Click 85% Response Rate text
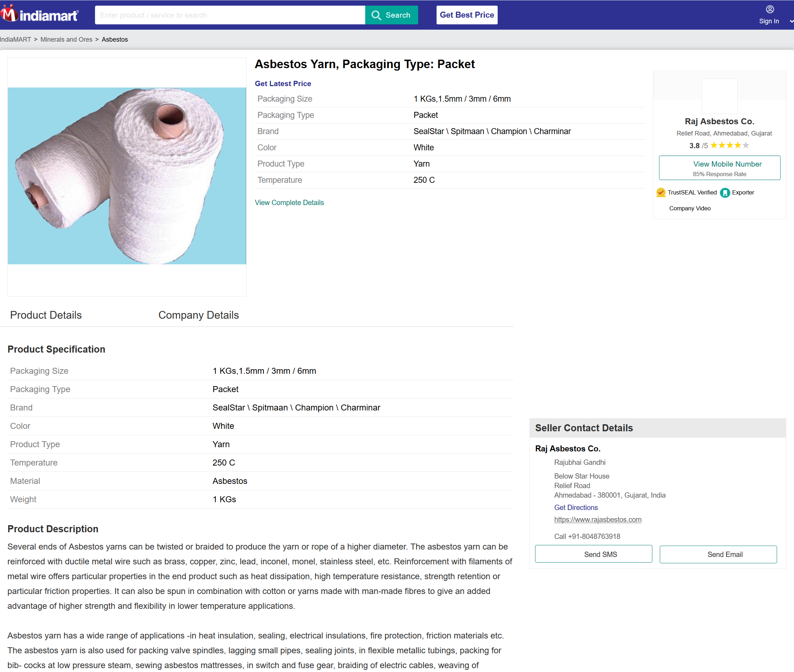Image resolution: width=794 pixels, height=672 pixels. click(x=719, y=174)
